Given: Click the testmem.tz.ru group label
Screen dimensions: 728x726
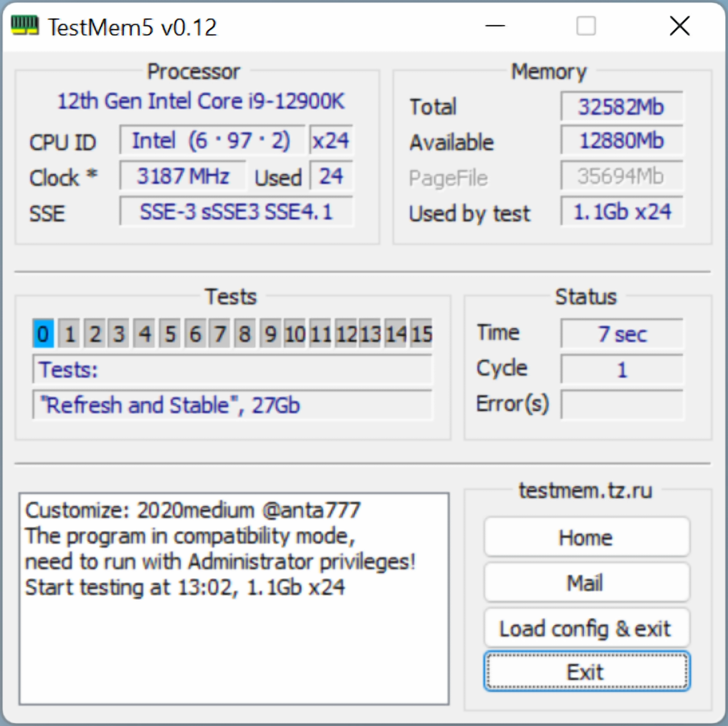Looking at the screenshot, I should (x=586, y=490).
